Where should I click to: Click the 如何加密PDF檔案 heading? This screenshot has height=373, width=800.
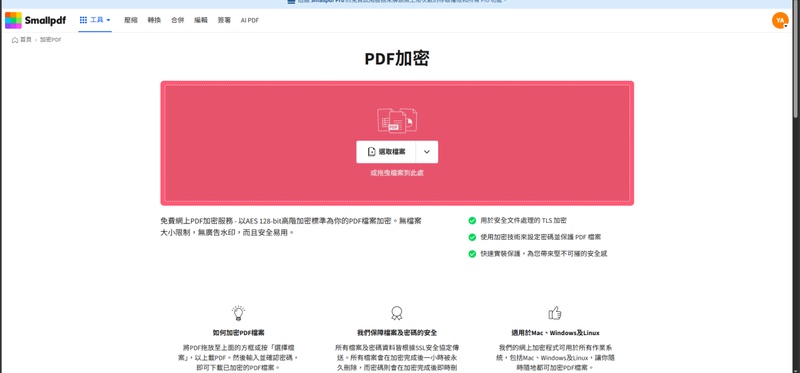coord(238,333)
